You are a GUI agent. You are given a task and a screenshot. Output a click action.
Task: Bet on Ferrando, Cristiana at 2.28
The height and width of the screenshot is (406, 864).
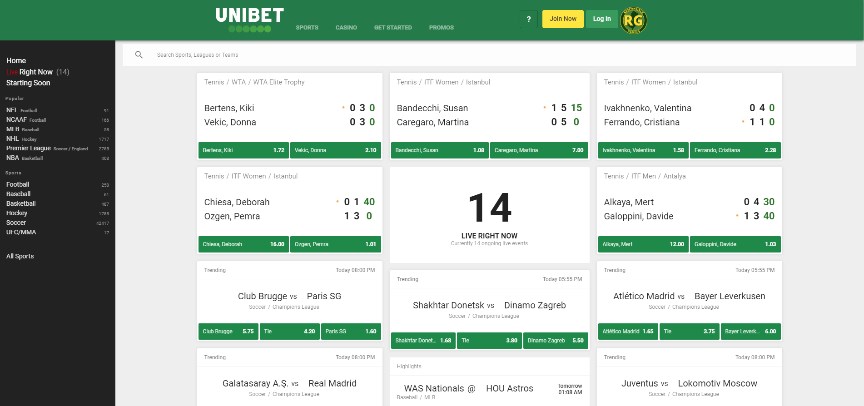735,150
